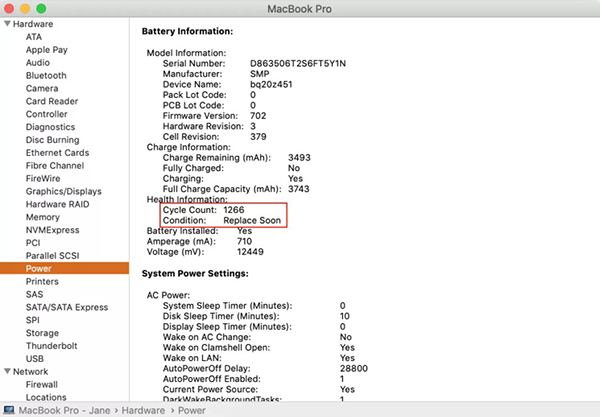Select Memory in the sidebar

pyautogui.click(x=42, y=217)
